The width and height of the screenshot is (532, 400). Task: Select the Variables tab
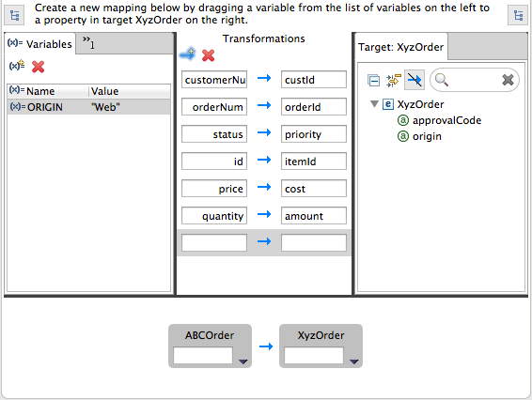[39, 44]
